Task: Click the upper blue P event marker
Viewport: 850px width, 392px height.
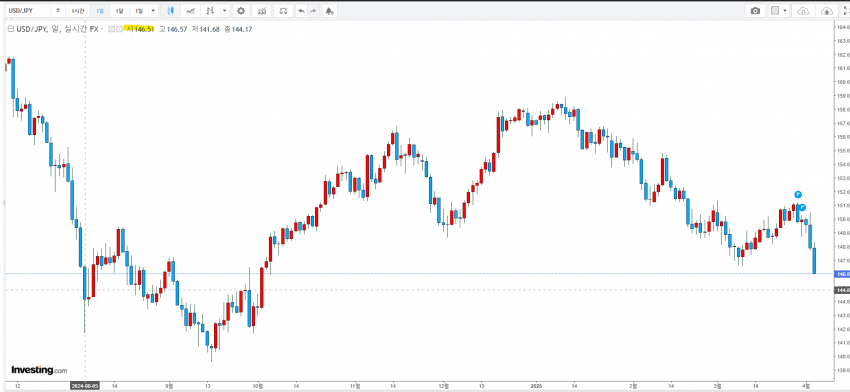Action: coord(798,195)
